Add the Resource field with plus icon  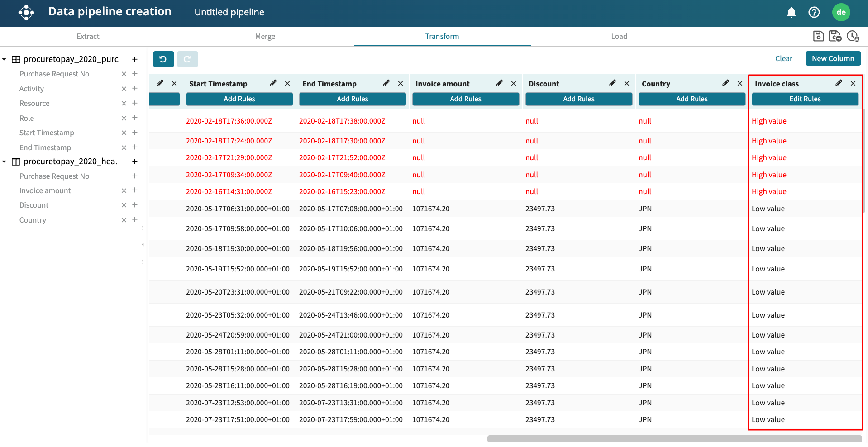[x=135, y=103]
